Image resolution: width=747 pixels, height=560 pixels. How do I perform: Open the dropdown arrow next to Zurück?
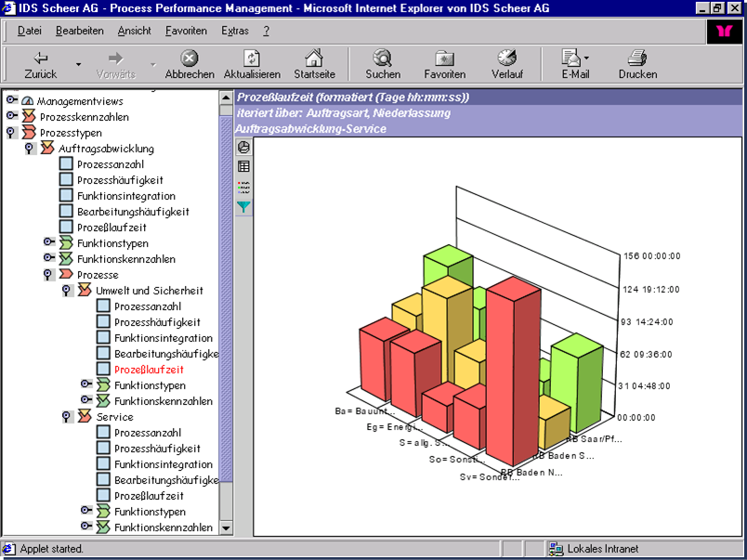pyautogui.click(x=79, y=64)
